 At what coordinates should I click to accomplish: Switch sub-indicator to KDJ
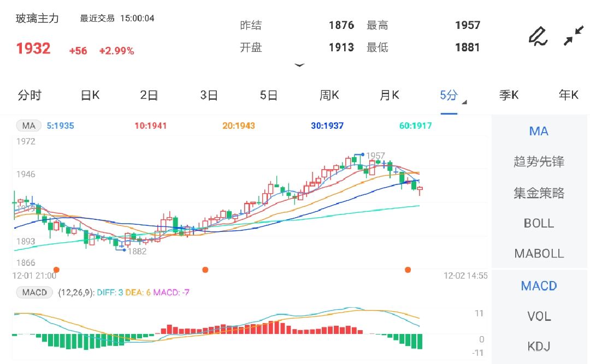pos(539,347)
